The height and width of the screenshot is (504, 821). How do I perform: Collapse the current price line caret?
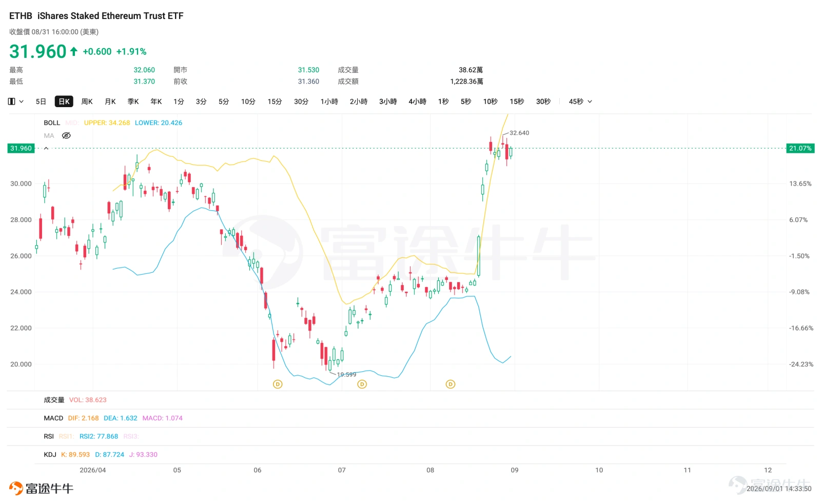[46, 148]
